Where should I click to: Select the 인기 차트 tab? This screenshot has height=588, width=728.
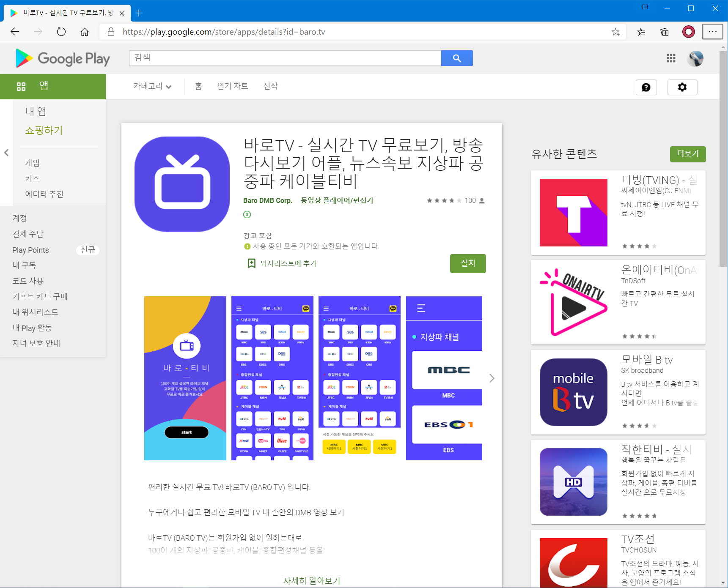(233, 86)
